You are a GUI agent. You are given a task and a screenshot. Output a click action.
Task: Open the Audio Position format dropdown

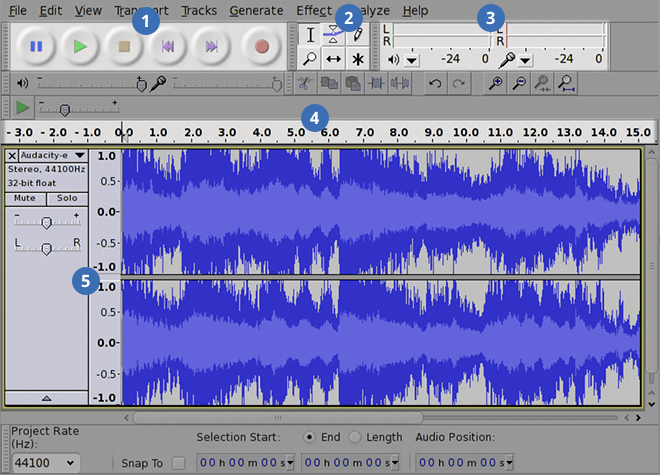coord(509,463)
